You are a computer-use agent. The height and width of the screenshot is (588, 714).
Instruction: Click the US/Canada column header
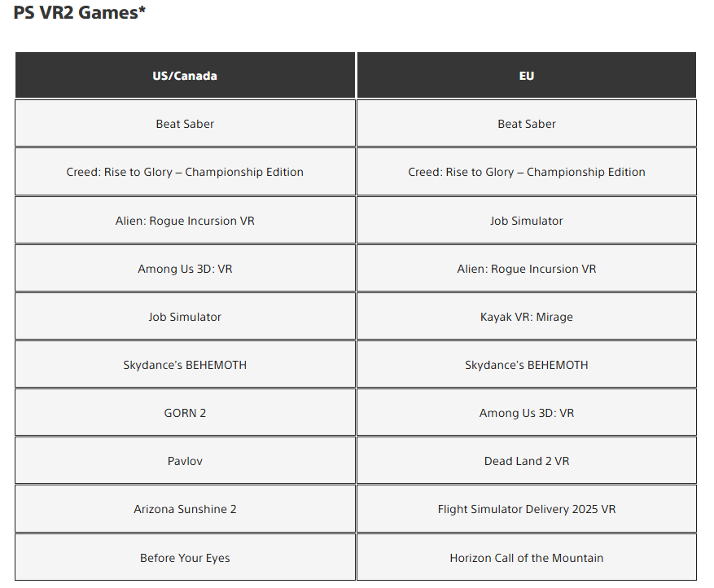point(185,76)
